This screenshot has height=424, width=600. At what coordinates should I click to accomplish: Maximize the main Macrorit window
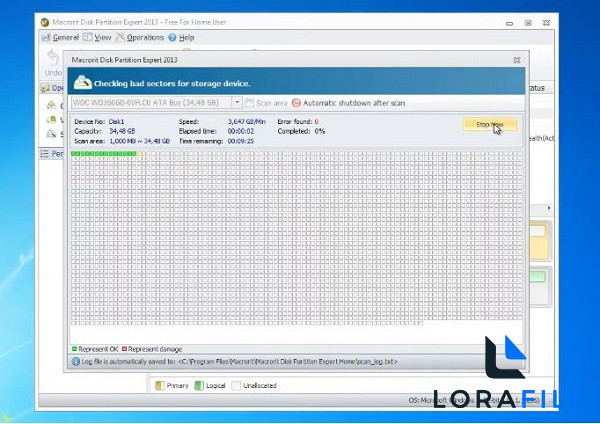[528, 23]
